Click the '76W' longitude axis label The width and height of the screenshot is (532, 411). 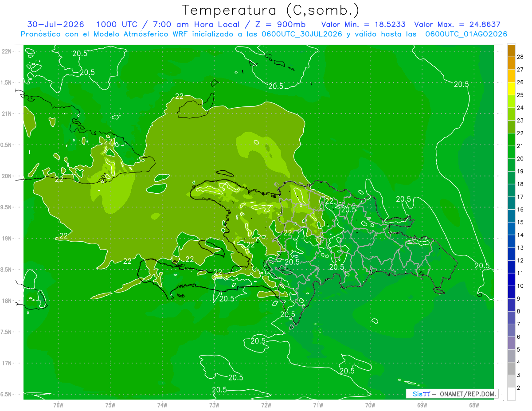pyautogui.click(x=58, y=405)
